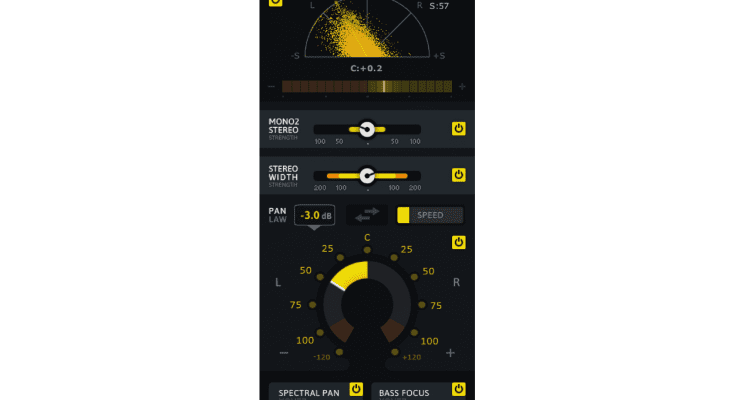Screen dimensions: 735x400
Task: Toggle Bass Focus power icon
Action: click(x=458, y=389)
